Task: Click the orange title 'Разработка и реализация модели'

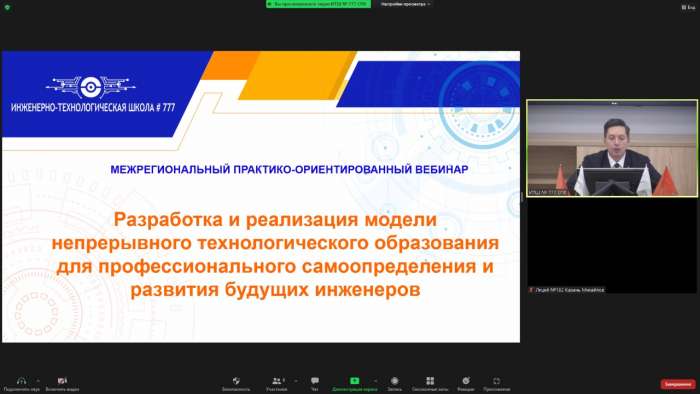Action: pos(275,220)
